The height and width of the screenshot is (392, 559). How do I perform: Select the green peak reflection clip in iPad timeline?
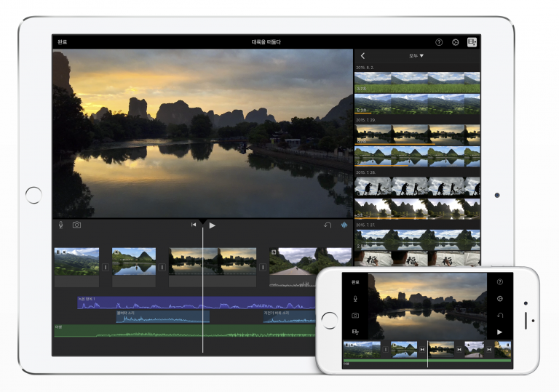(x=134, y=262)
